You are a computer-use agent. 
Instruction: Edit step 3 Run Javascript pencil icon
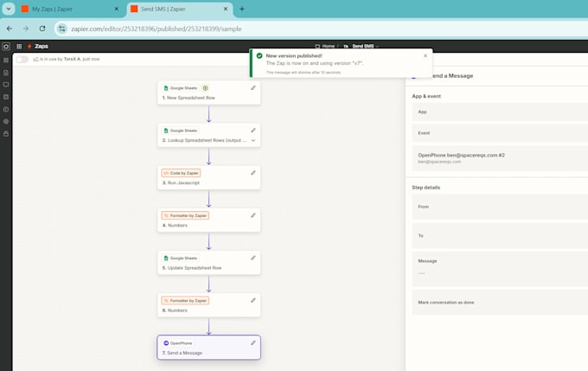pyautogui.click(x=253, y=173)
